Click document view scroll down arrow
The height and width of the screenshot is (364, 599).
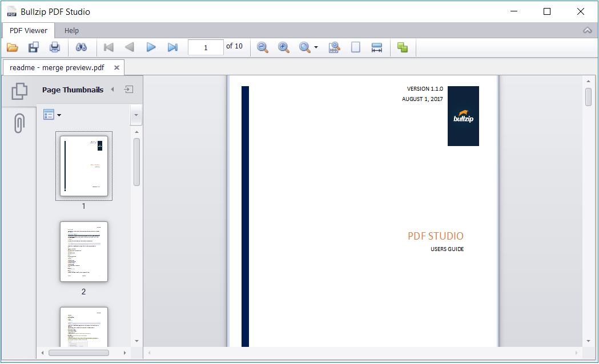click(588, 341)
